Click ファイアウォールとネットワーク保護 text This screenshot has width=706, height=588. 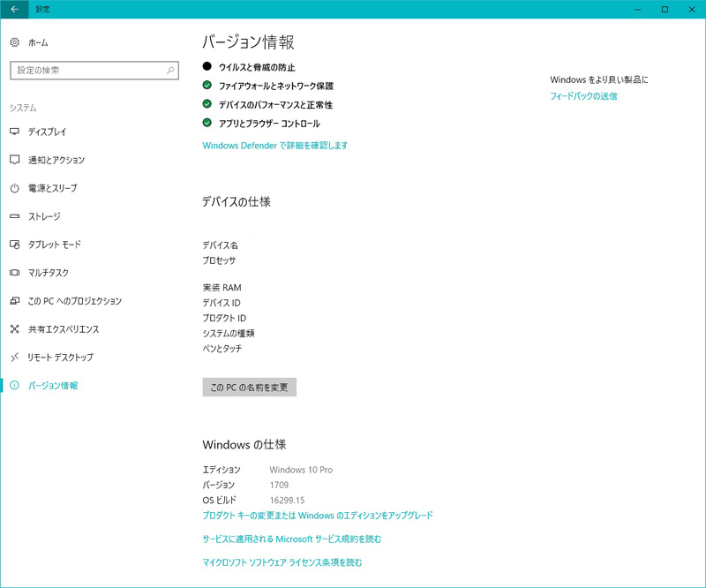(x=276, y=86)
